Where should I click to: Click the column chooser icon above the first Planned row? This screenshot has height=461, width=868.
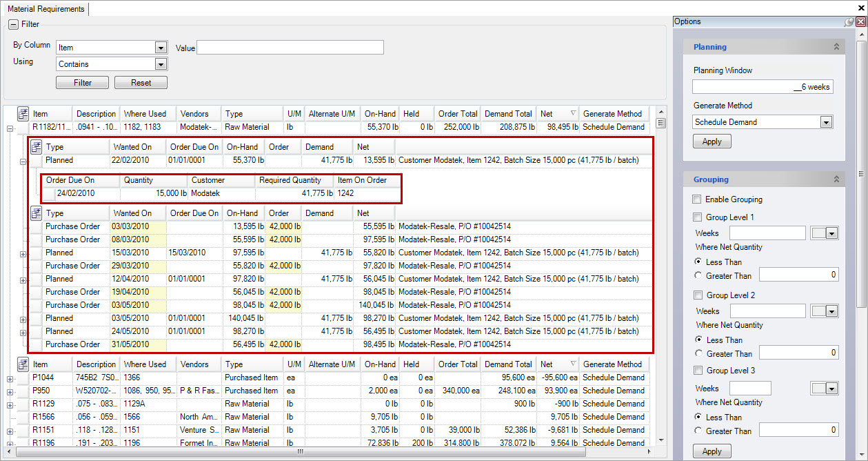pos(35,147)
